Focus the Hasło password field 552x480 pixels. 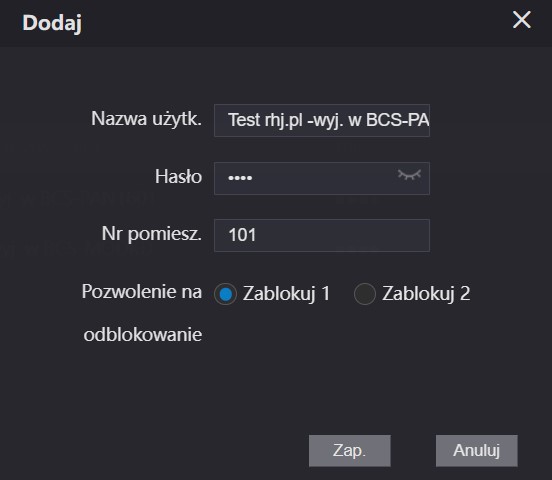[322, 178]
